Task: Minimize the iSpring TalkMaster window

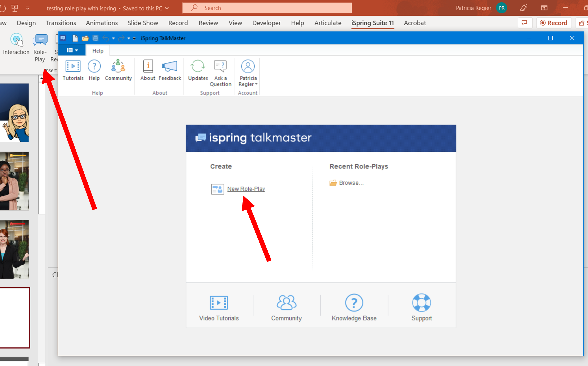Action: click(x=529, y=38)
